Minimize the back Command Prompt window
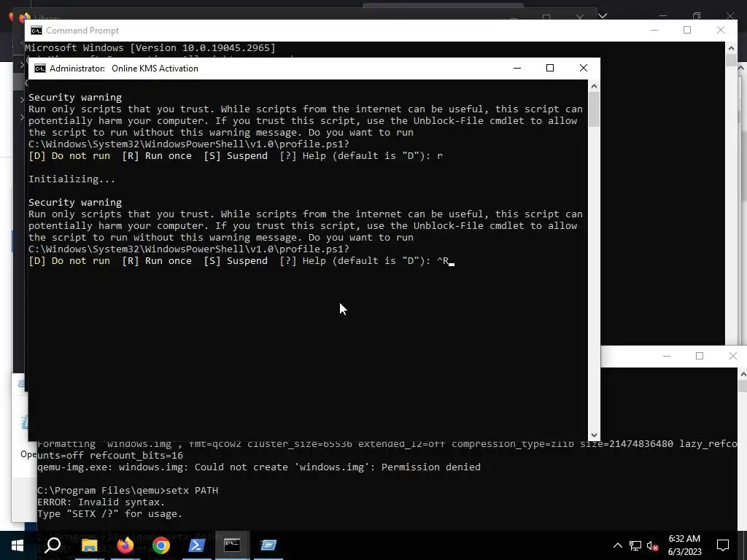This screenshot has width=747, height=560. [x=654, y=30]
